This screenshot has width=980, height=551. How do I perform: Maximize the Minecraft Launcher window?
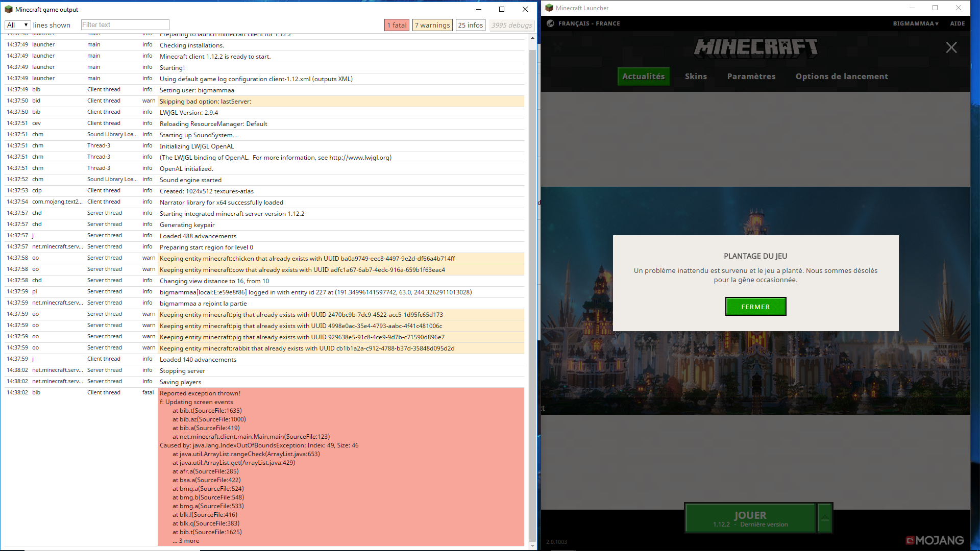tap(935, 8)
